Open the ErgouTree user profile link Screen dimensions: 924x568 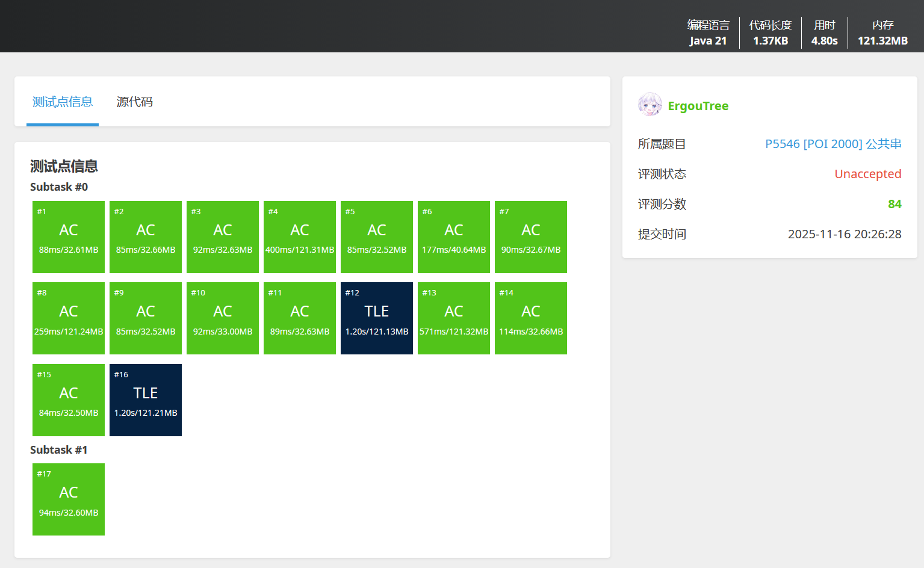[x=698, y=106]
